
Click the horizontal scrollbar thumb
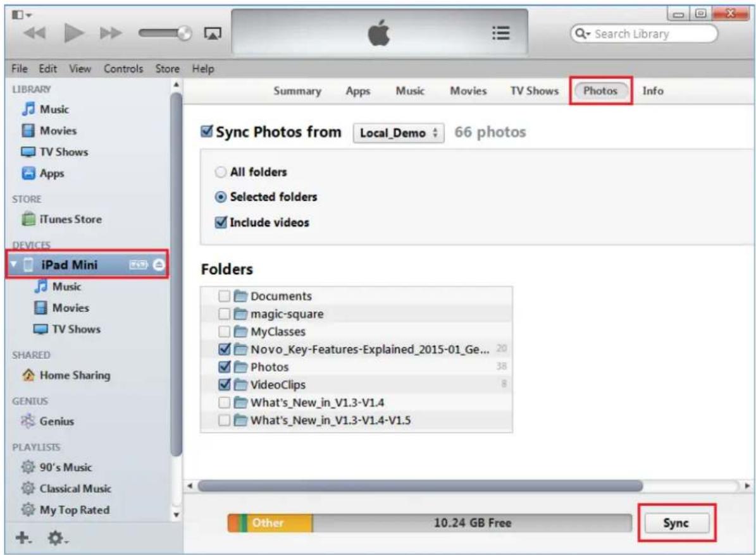(420, 485)
